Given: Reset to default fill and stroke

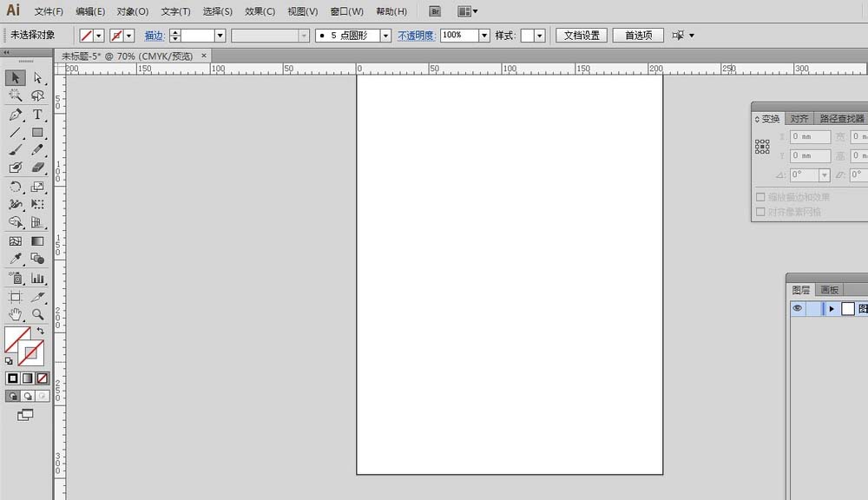Looking at the screenshot, I should pos(9,361).
